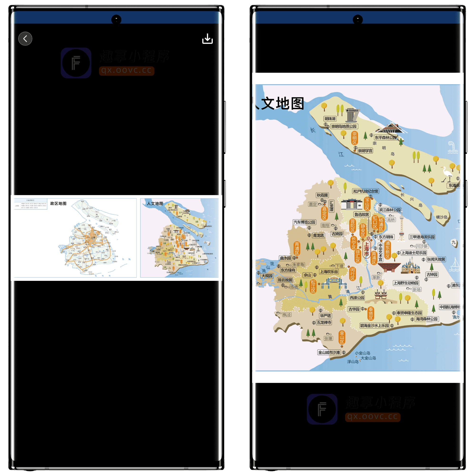Tap the 横沙岛 island label

point(441,217)
